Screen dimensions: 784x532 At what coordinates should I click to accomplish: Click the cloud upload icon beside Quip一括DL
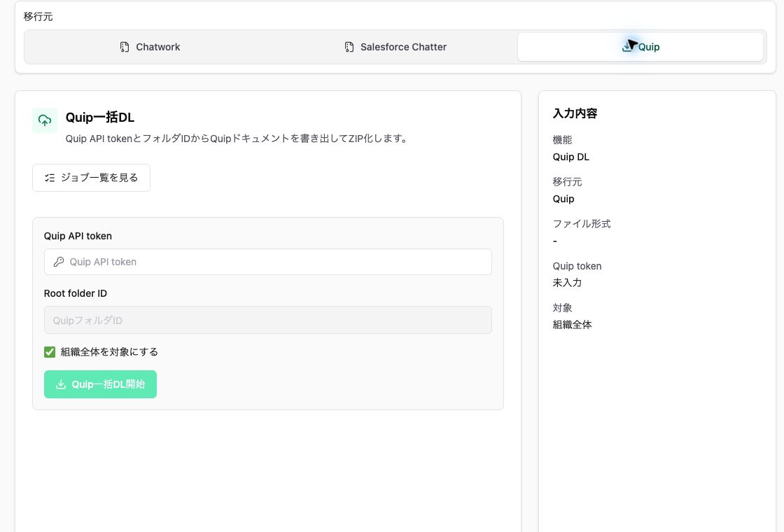click(45, 120)
